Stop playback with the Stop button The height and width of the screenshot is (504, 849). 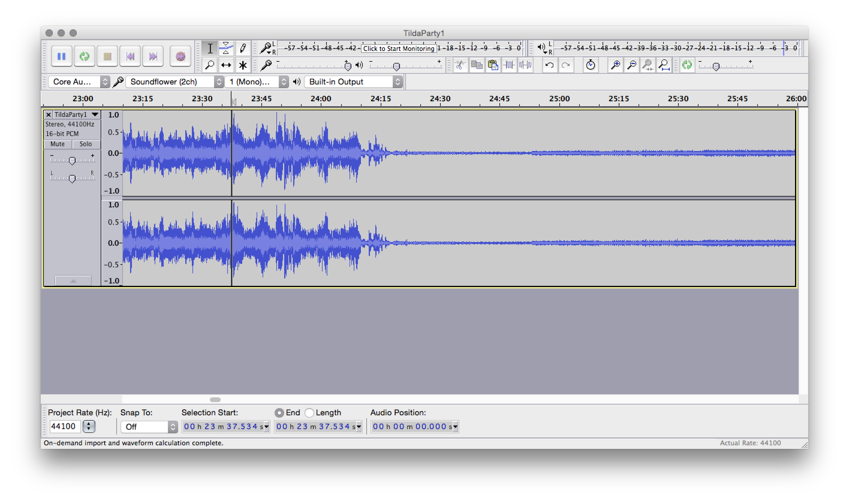[x=107, y=56]
